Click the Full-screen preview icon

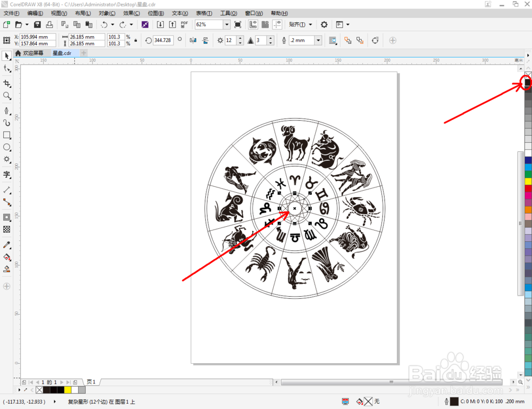click(x=238, y=24)
